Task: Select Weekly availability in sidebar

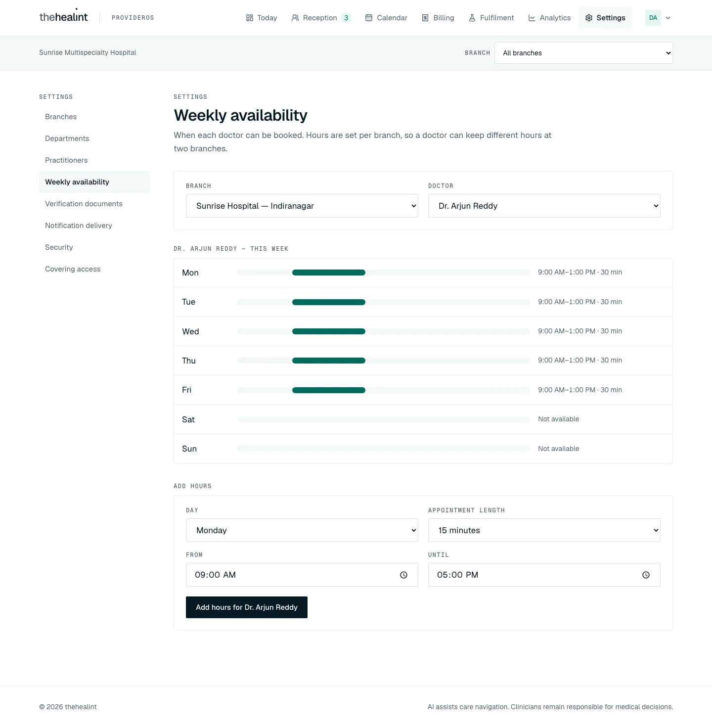Action: point(94,182)
